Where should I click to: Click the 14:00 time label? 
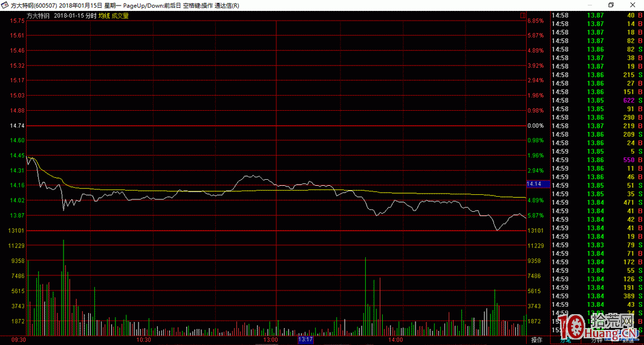[x=395, y=340]
